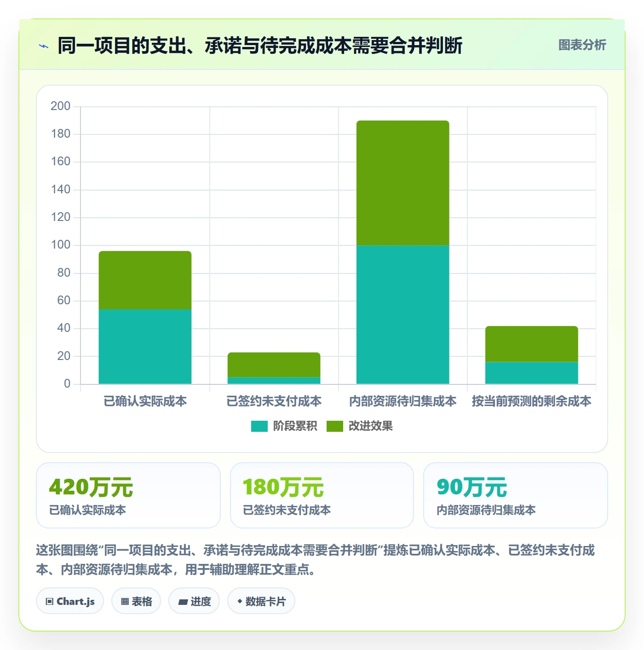
Task: Click the y-axis tick label 200
Action: point(60,106)
